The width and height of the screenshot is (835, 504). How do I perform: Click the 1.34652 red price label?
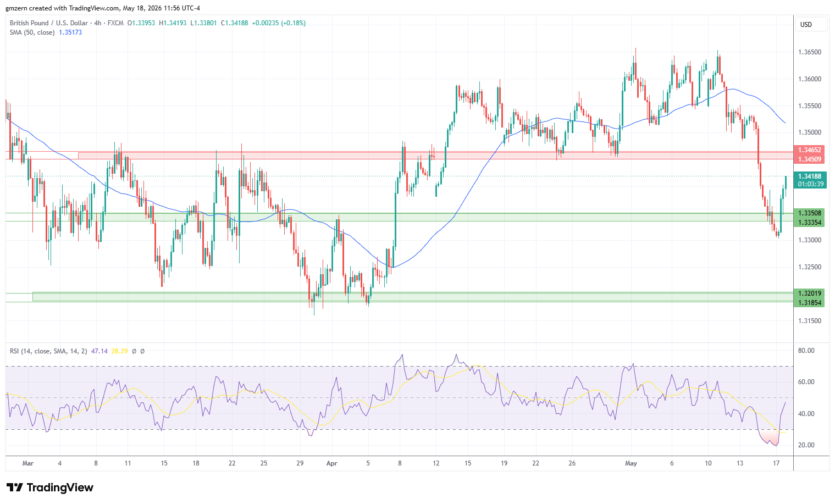coord(810,150)
